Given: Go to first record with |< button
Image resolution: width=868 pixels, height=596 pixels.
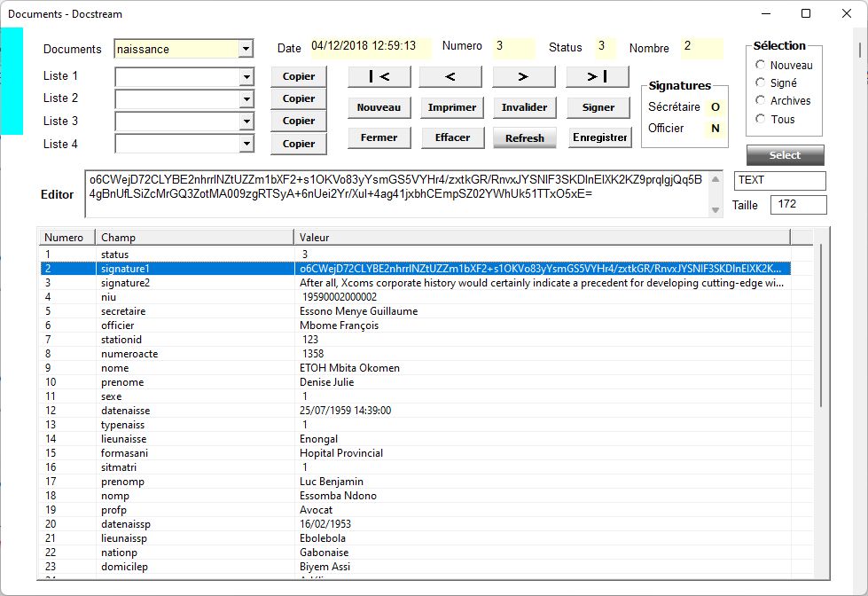Looking at the screenshot, I should 379,77.
